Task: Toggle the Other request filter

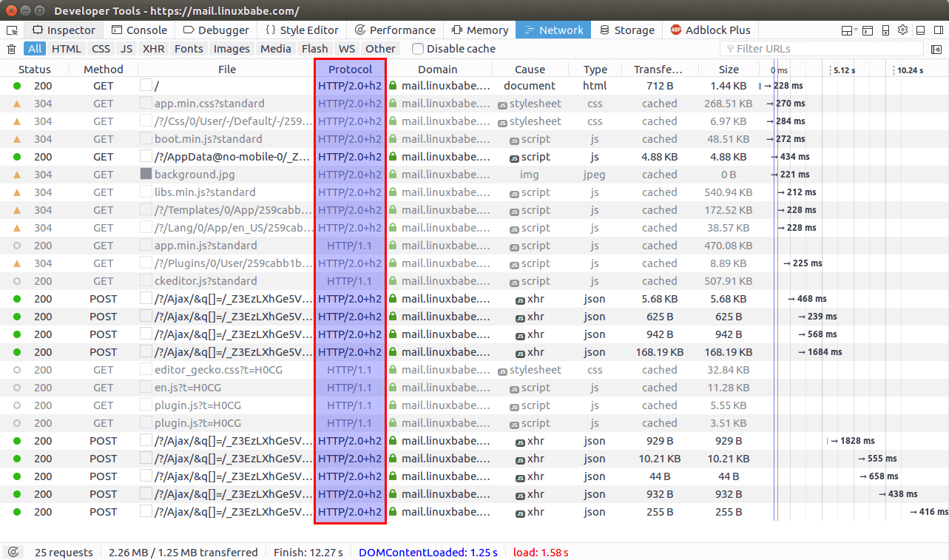Action: [x=381, y=49]
